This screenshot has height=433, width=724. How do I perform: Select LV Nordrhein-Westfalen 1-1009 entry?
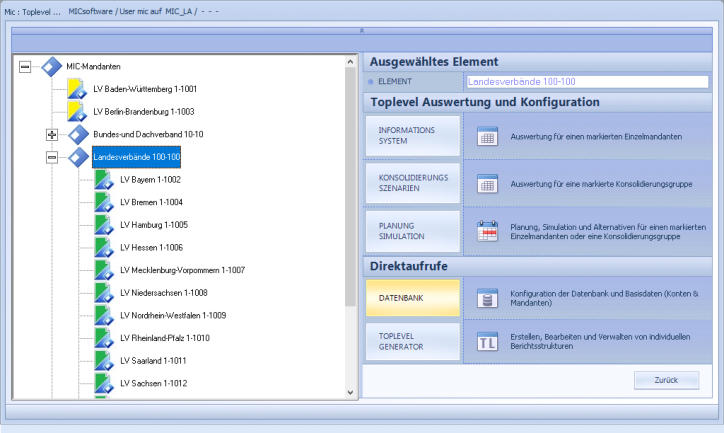pos(172,315)
